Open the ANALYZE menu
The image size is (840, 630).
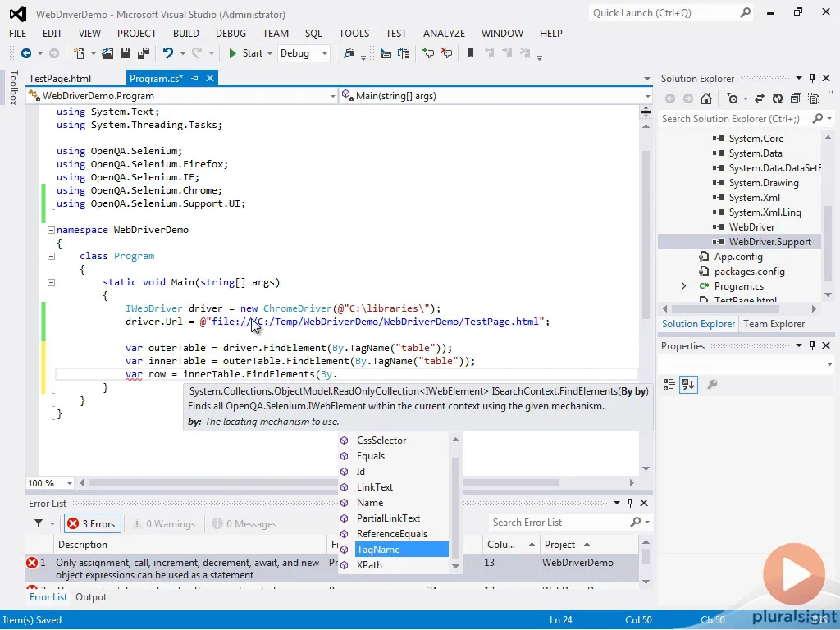click(x=444, y=33)
